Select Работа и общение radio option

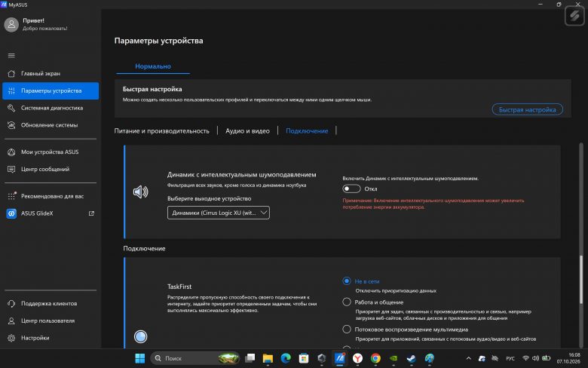[347, 302]
